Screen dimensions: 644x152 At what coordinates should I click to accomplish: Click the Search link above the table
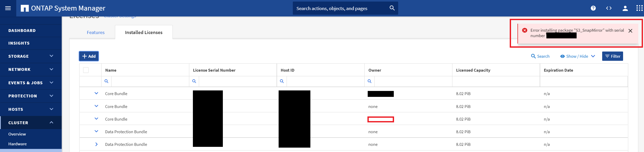543,56
